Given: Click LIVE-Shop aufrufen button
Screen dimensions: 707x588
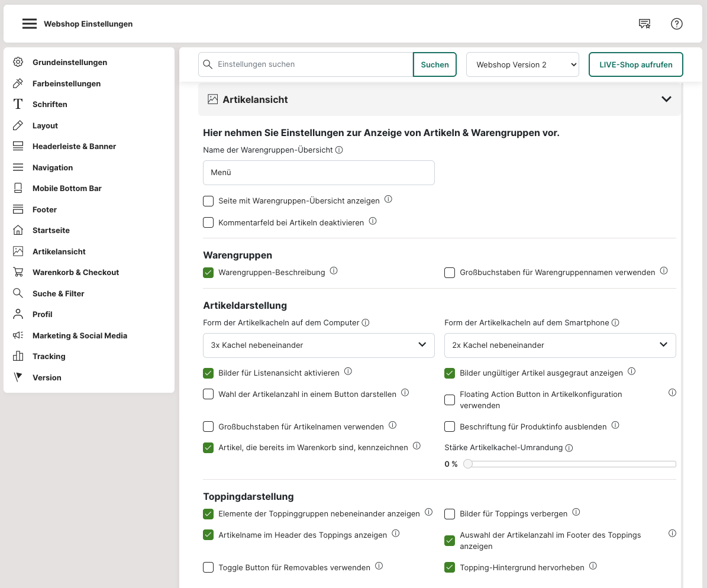Looking at the screenshot, I should pyautogui.click(x=635, y=64).
